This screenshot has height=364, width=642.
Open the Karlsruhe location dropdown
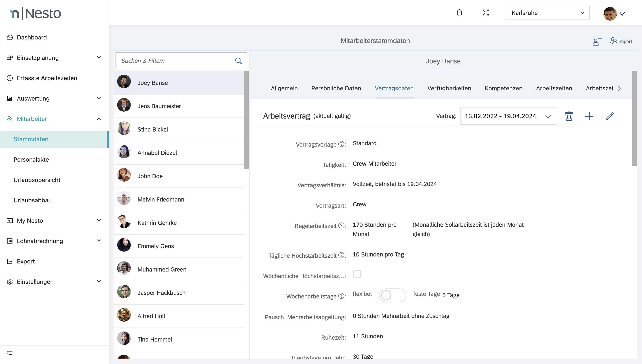point(547,13)
